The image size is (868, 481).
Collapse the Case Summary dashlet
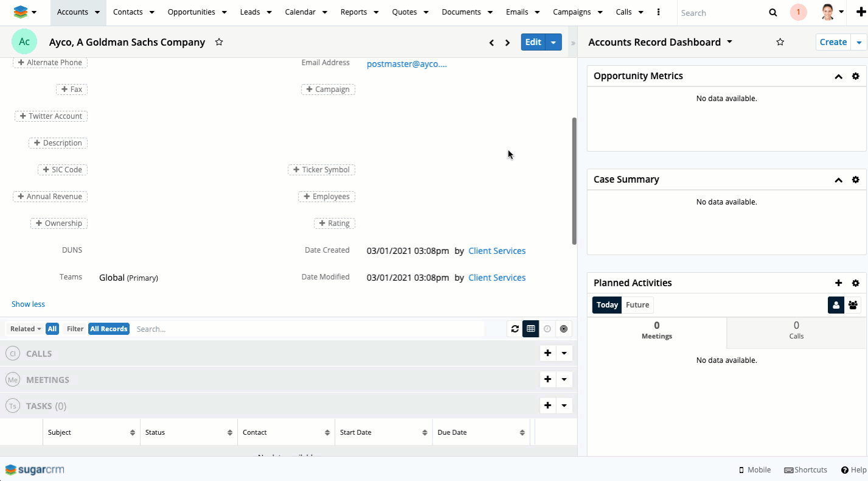(839, 180)
